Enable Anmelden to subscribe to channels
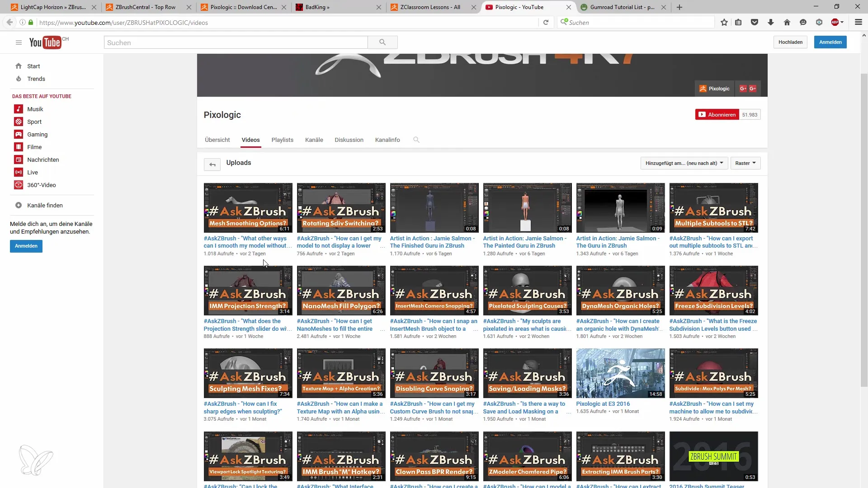Screen dimensions: 868x488 pos(26,245)
